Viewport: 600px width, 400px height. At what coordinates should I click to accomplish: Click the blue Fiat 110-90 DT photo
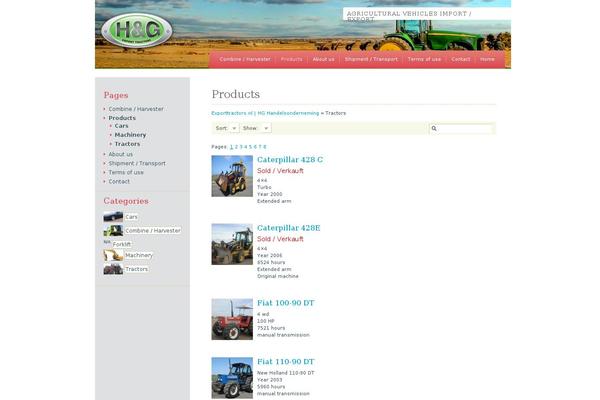(x=232, y=378)
